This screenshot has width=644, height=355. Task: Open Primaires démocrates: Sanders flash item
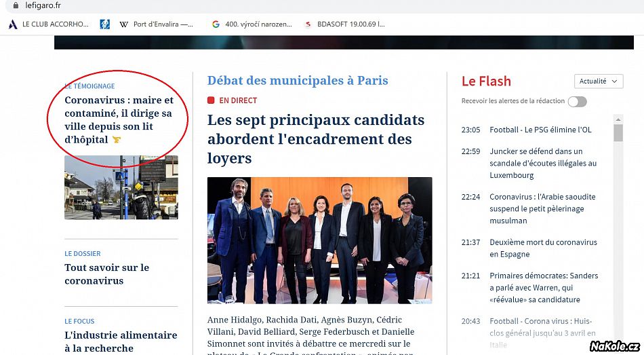pos(544,288)
